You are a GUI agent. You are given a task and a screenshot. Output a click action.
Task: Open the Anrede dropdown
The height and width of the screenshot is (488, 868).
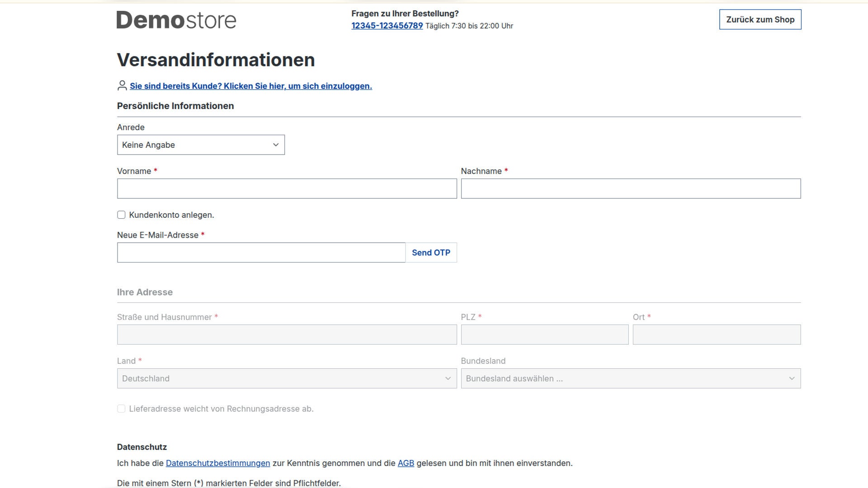201,145
